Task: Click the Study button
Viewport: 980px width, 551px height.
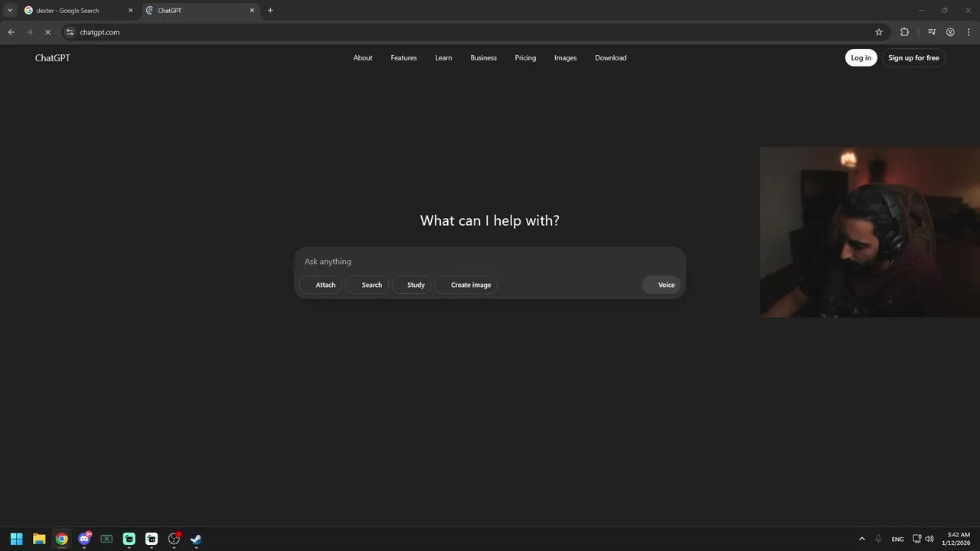Action: tap(412, 285)
